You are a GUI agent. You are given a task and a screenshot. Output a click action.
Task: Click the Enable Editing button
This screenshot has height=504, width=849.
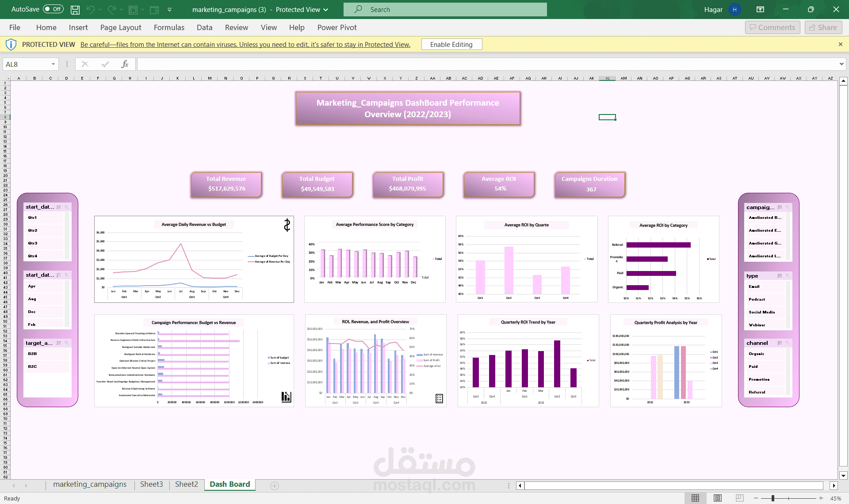[451, 45]
